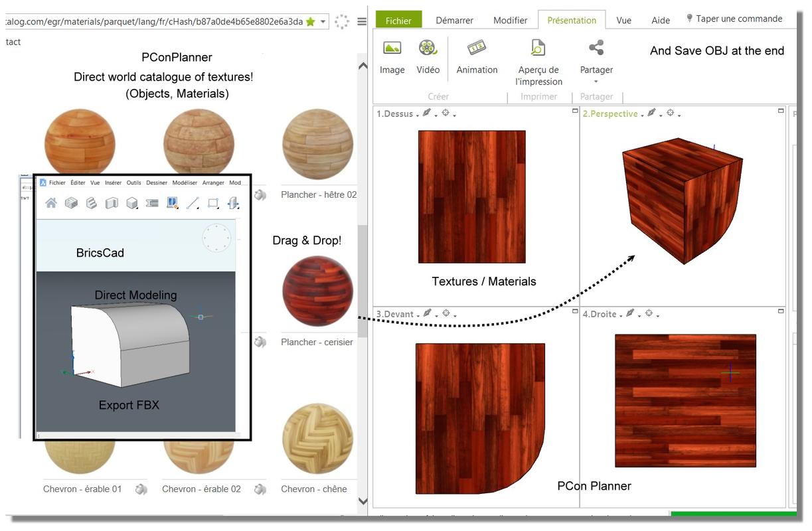Click the Image render icon
Image resolution: width=812 pixels, height=531 pixels.
(x=392, y=48)
